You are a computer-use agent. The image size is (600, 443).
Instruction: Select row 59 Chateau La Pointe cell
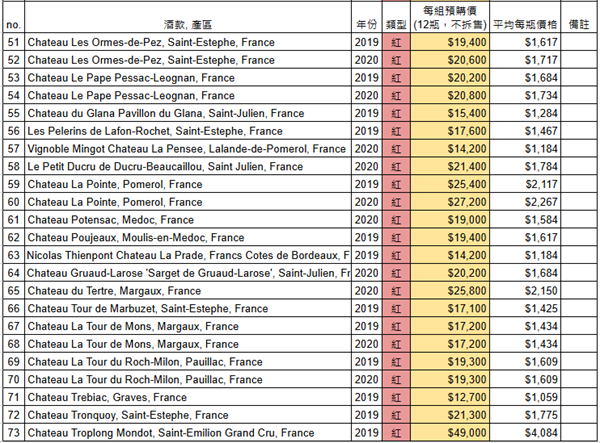coord(188,184)
